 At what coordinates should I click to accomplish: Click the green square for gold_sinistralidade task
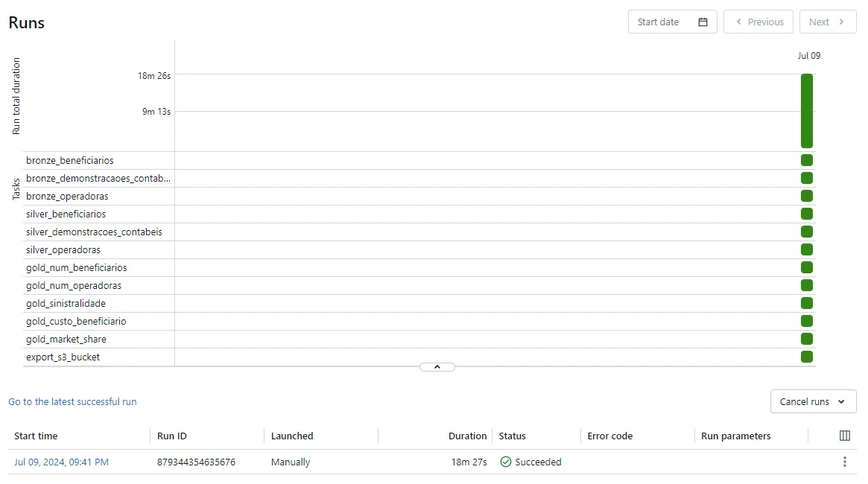click(807, 303)
